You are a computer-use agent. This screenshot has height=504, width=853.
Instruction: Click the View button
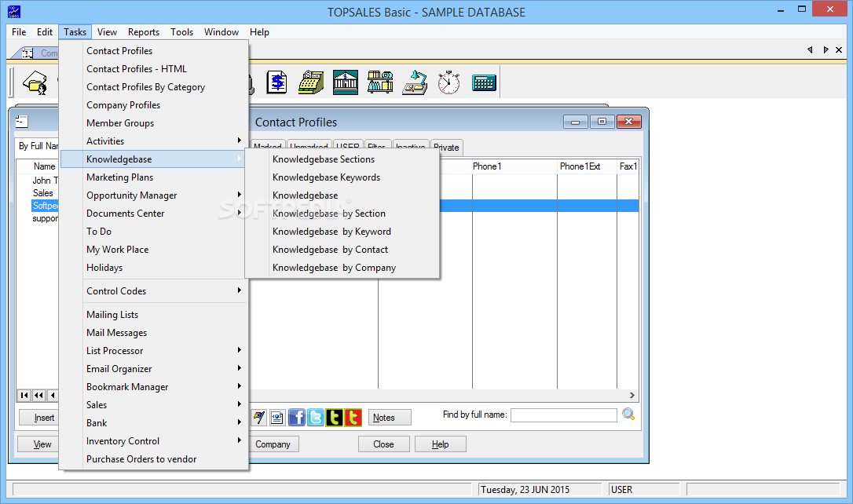[38, 444]
